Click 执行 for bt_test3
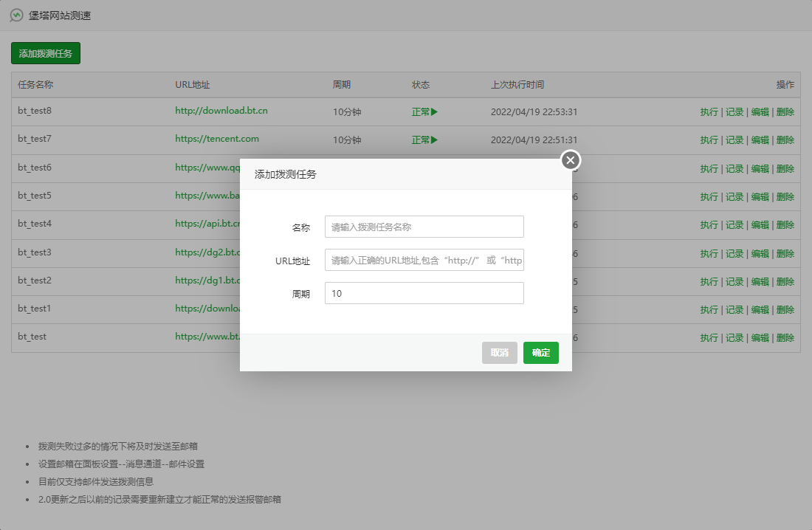812x530 pixels. (x=709, y=253)
